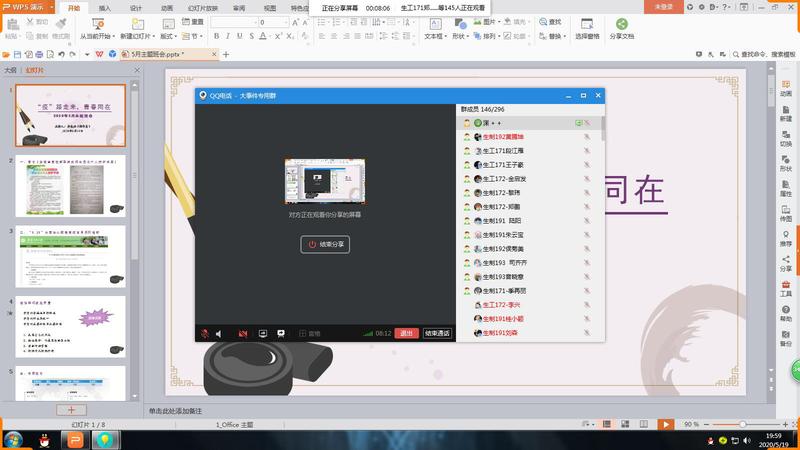Viewport: 800px width, 450px height.
Task: Open the 插入 ribbon tab
Action: click(x=105, y=7)
